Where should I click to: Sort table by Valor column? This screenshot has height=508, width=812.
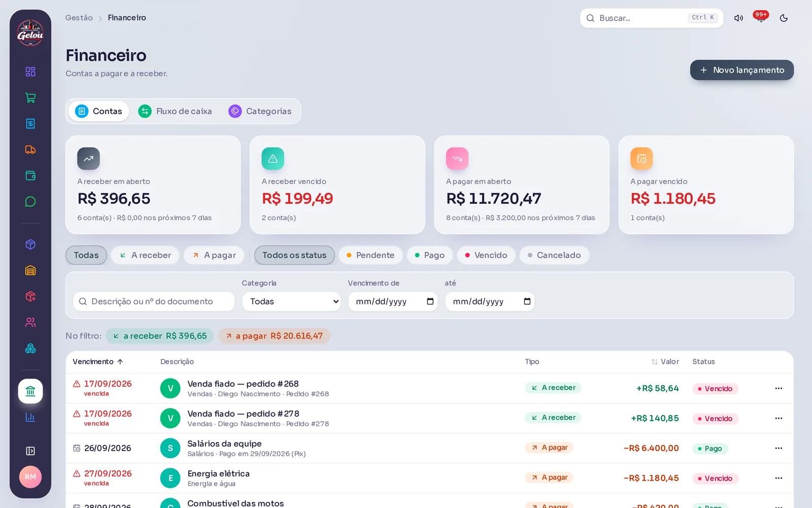(x=665, y=362)
